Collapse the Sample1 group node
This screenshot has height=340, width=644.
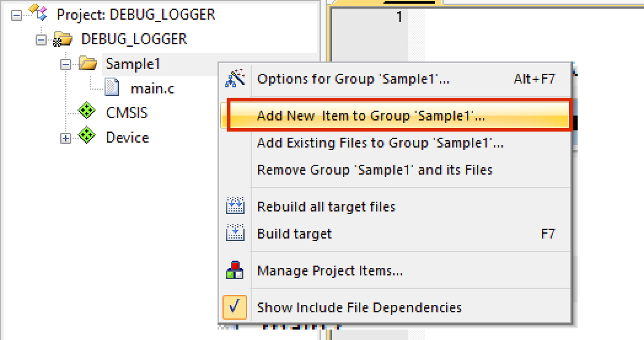click(x=66, y=64)
